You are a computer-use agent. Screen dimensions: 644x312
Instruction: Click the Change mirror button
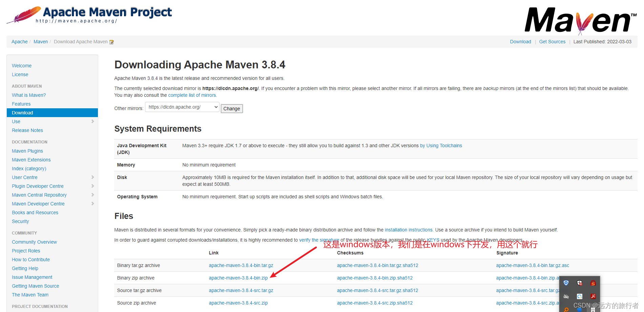pos(231,108)
